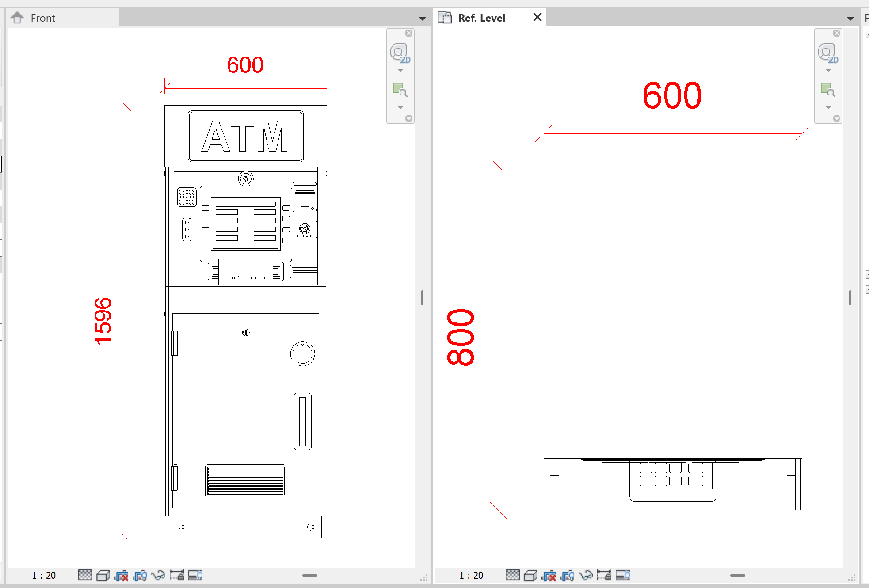Viewport: 869px width, 588px height.
Task: Open tab list dropdown for Ref. Level pane
Action: click(850, 18)
